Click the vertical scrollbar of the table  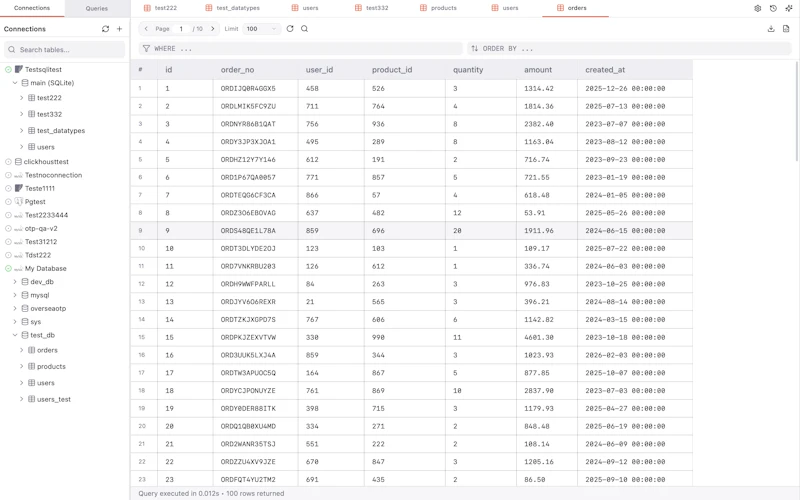pos(796,111)
